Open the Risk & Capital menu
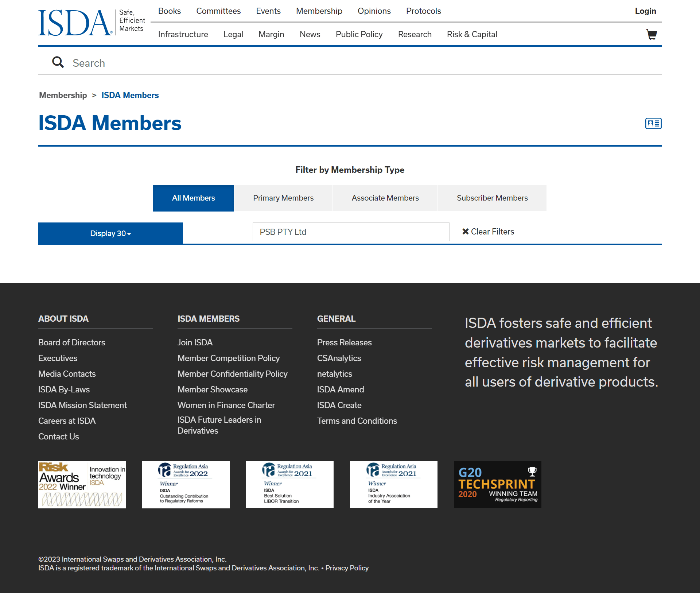Viewport: 700px width, 593px height. click(472, 34)
